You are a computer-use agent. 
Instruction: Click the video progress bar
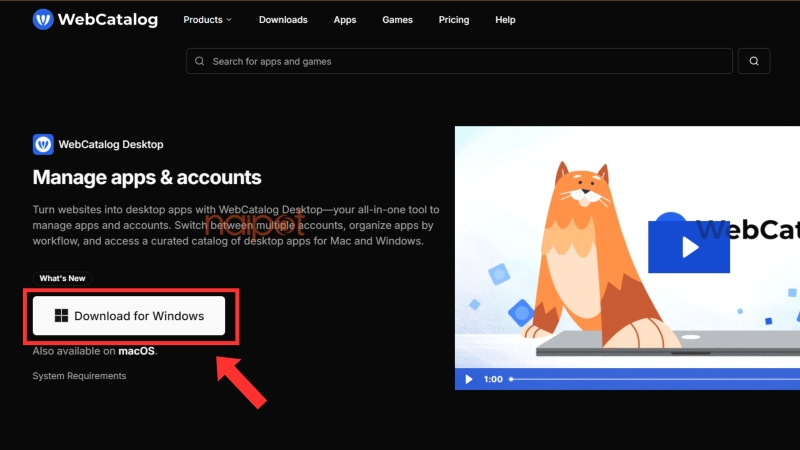click(650, 380)
